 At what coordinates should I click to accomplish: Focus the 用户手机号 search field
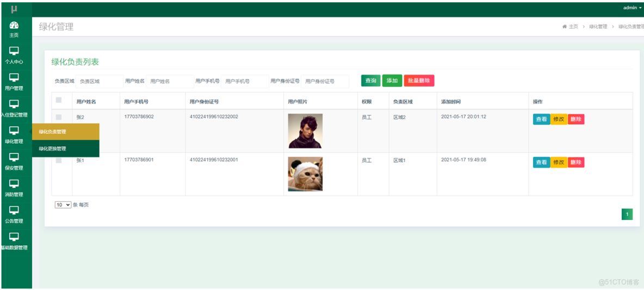[245, 81]
